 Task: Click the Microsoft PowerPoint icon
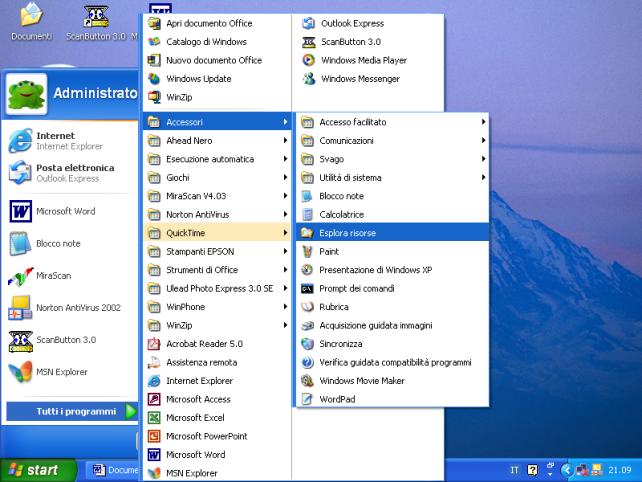154,436
